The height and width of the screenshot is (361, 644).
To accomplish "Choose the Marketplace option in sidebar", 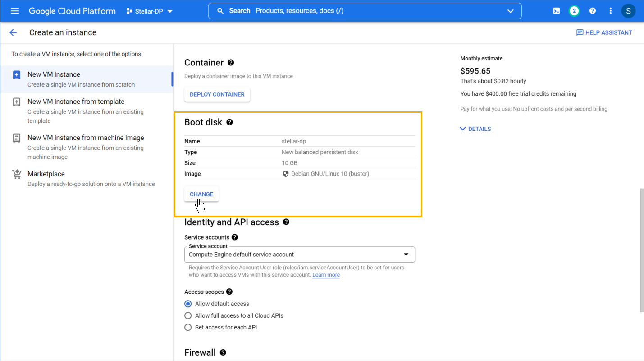I will click(x=46, y=174).
